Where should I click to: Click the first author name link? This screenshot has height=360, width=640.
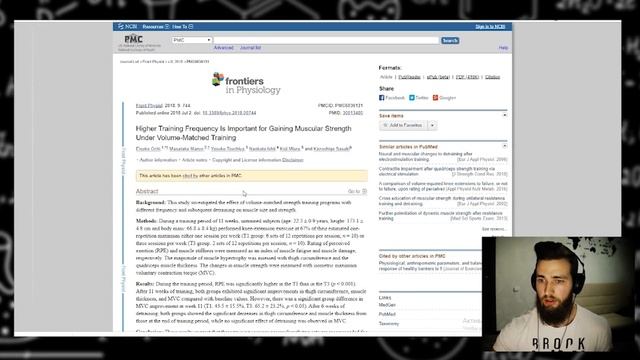148,149
